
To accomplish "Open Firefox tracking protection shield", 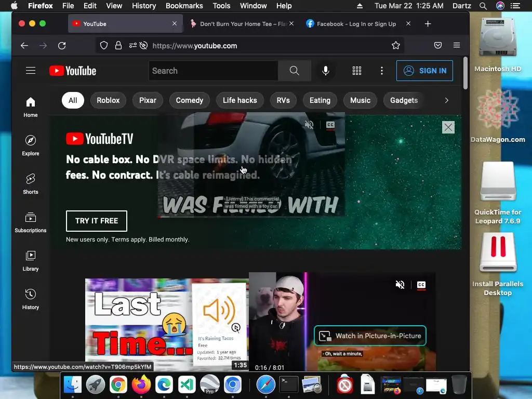I will click(104, 46).
